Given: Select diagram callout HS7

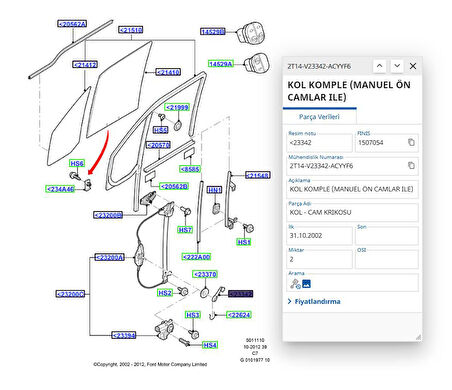Looking at the screenshot, I should [x=185, y=230].
